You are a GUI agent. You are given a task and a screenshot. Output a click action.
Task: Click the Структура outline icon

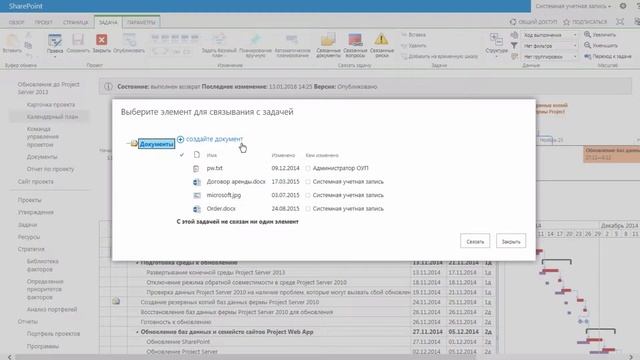(x=496, y=40)
